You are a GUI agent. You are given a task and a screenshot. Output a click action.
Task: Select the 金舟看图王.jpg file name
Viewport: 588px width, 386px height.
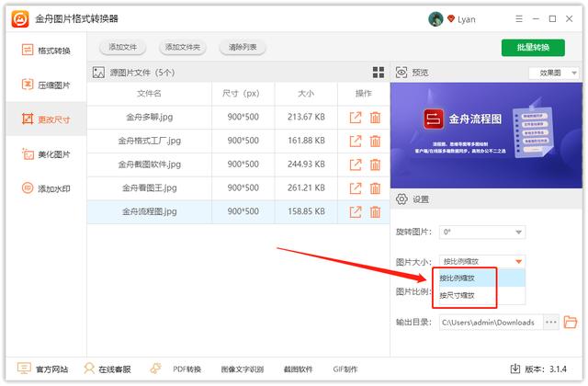point(149,187)
